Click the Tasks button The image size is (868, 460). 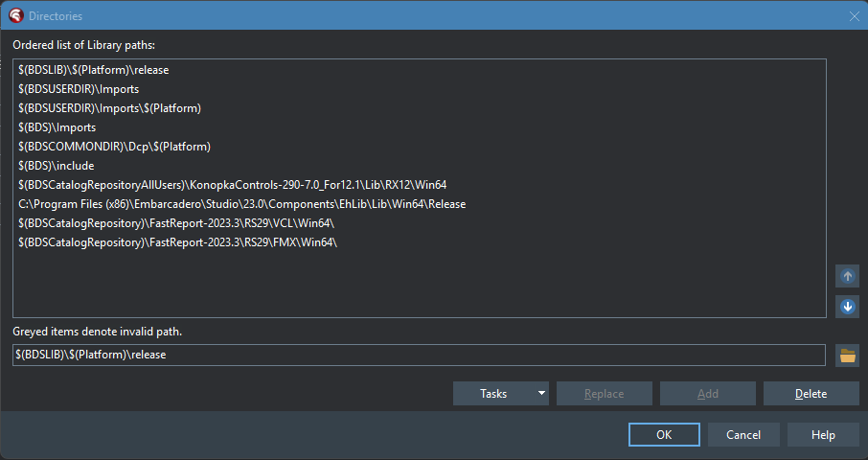tap(493, 393)
